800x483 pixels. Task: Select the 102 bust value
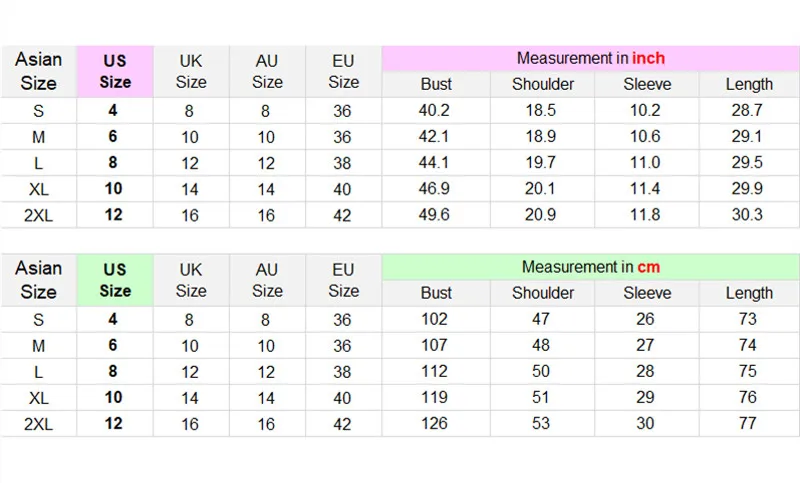point(436,320)
